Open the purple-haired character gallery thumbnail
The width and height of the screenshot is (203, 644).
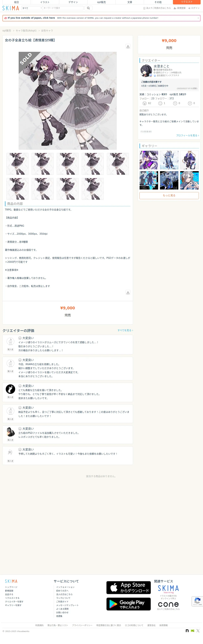pyautogui.click(x=149, y=160)
